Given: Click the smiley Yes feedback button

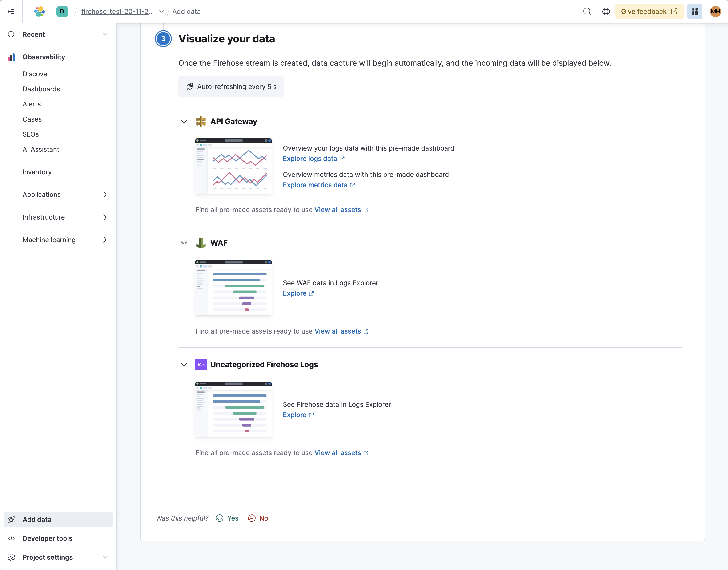Looking at the screenshot, I should (227, 518).
